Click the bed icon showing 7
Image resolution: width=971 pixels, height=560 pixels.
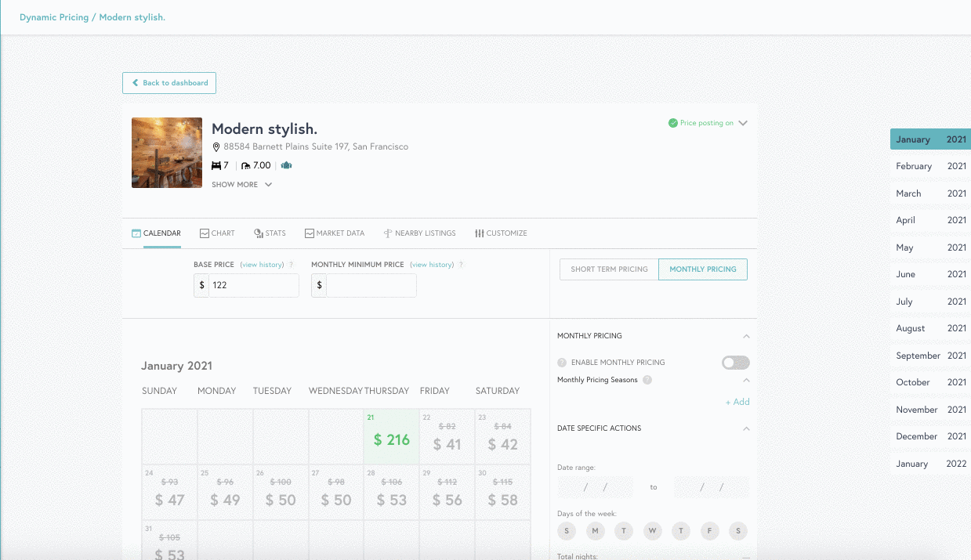pos(216,166)
